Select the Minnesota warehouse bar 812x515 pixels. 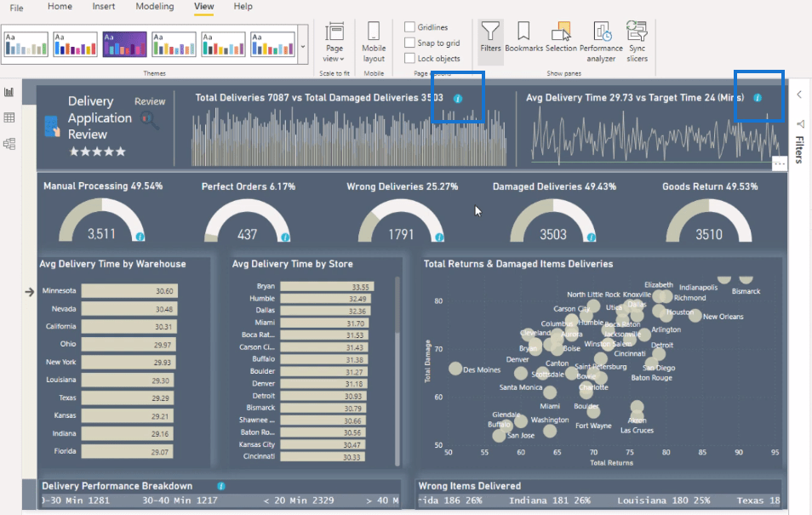pos(129,290)
